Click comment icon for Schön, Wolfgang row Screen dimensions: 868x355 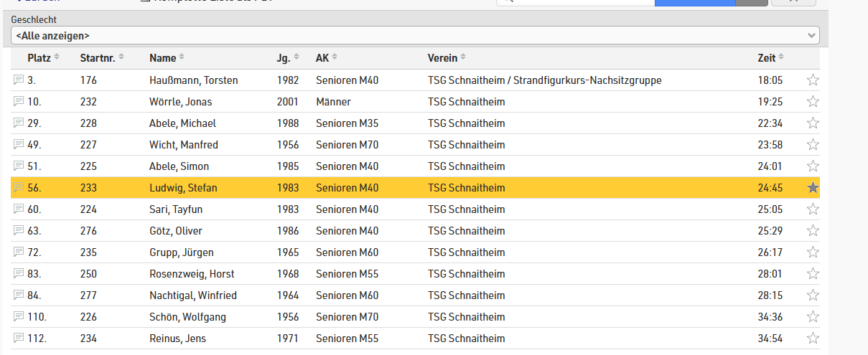[x=19, y=317]
